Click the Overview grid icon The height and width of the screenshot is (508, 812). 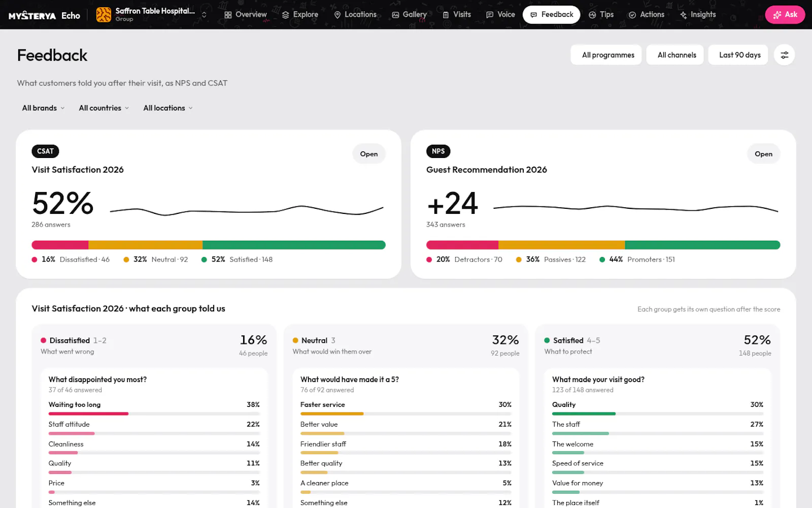pos(228,15)
